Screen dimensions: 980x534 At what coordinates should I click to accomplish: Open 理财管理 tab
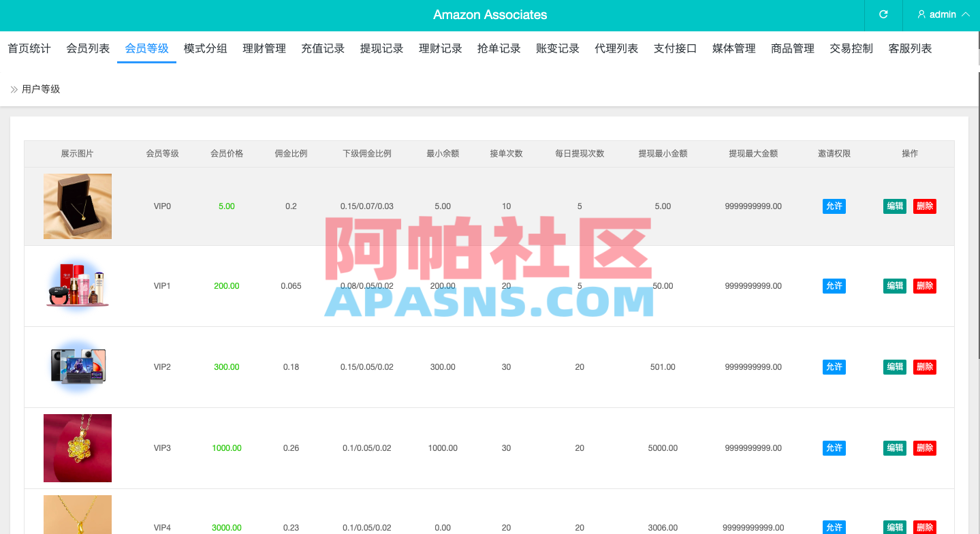pos(264,48)
